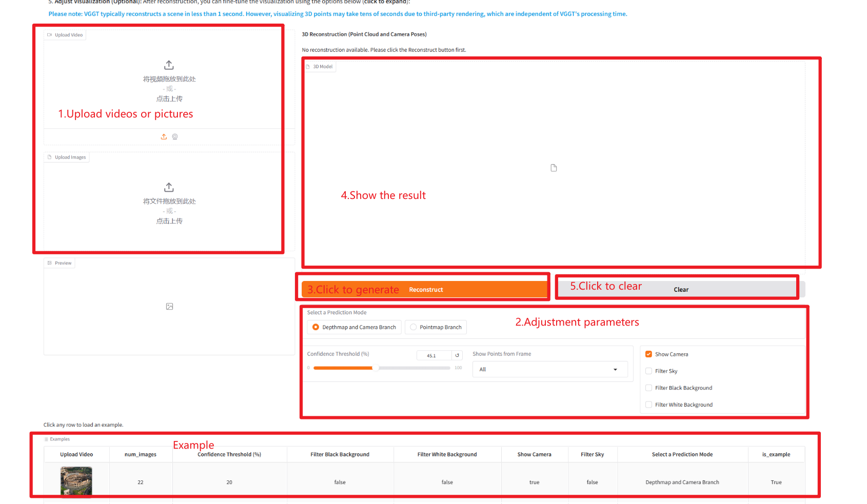
Task: Select the Pointmap Branch radio option
Action: coord(413,327)
